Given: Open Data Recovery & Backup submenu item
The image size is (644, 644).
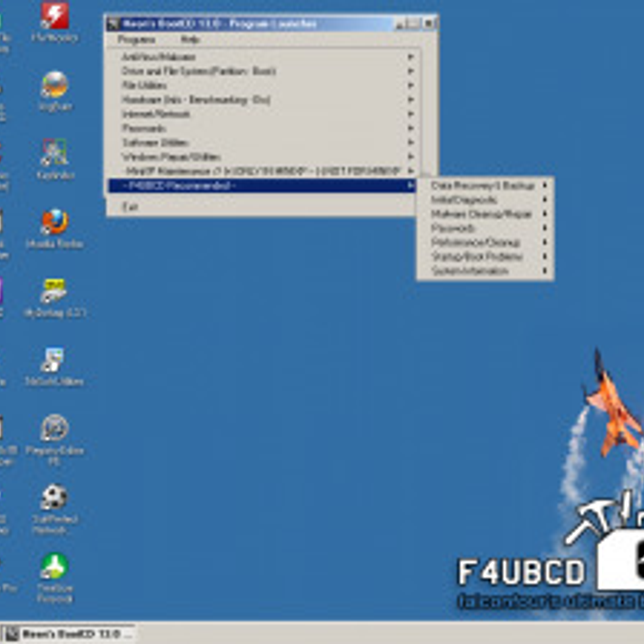Looking at the screenshot, I should [x=485, y=186].
